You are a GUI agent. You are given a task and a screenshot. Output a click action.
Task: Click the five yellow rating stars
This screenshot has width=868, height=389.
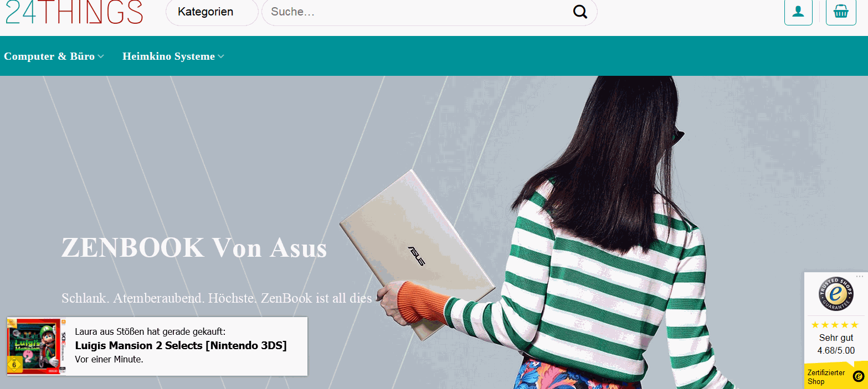point(835,325)
